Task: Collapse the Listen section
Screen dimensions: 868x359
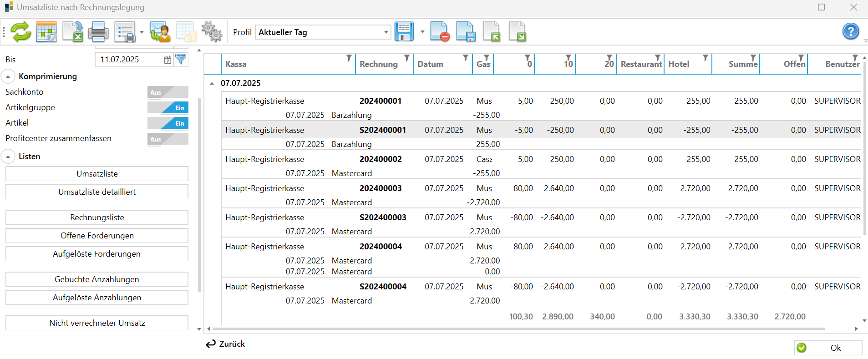Action: pyautogui.click(x=8, y=157)
